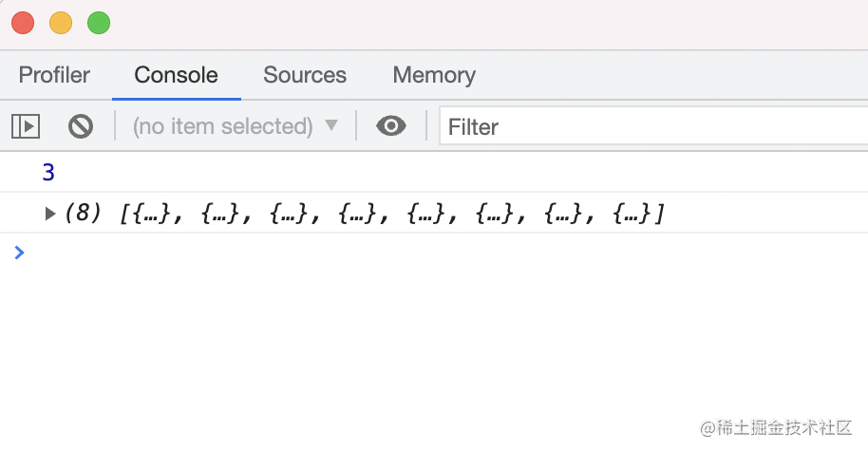868x452 pixels.
Task: Maximize the window with the green button
Action: tap(99, 23)
